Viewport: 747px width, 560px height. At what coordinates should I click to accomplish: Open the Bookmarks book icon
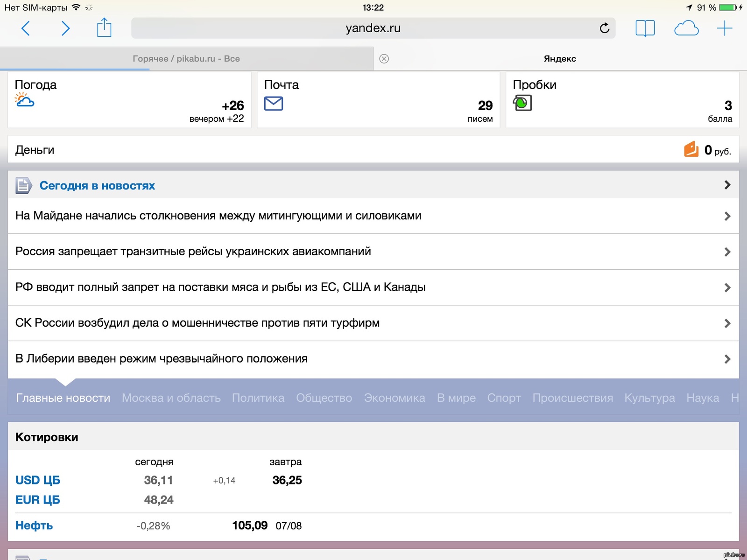click(645, 28)
